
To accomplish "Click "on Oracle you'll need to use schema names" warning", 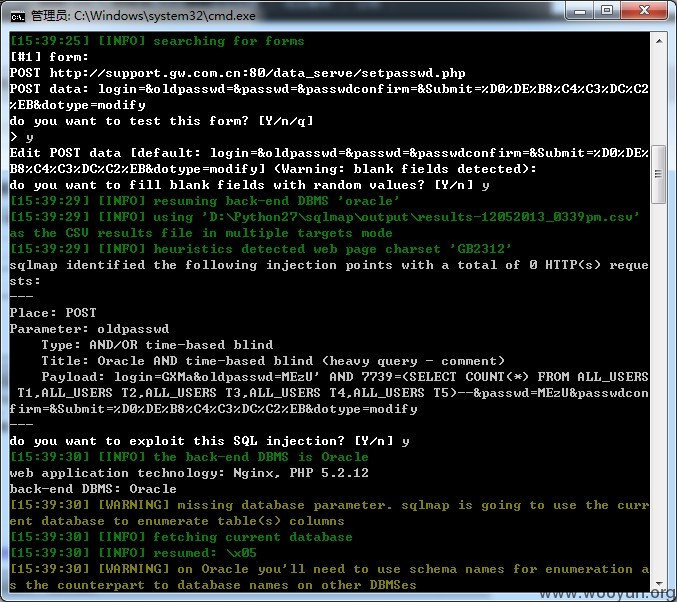I will 329,569.
